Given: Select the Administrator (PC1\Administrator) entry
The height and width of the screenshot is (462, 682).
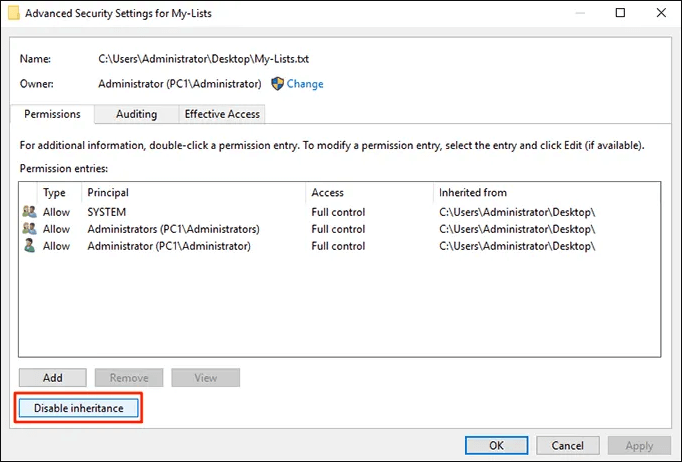Looking at the screenshot, I should point(168,246).
